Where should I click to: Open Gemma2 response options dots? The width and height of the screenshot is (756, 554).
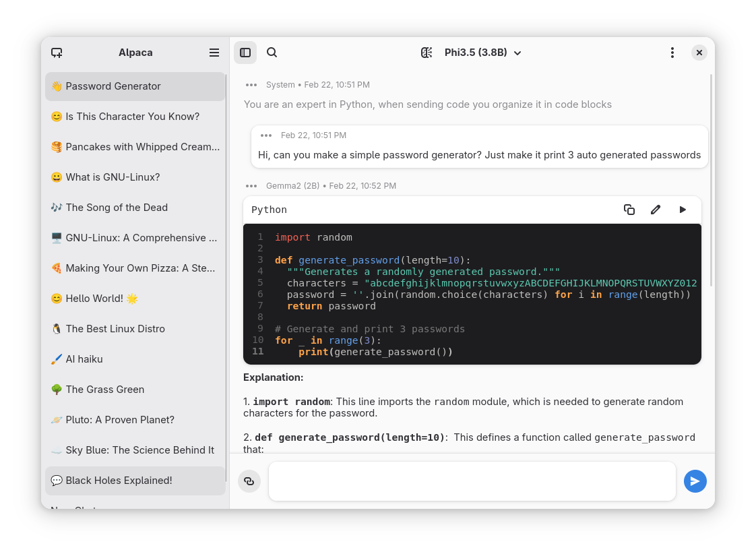tap(251, 186)
